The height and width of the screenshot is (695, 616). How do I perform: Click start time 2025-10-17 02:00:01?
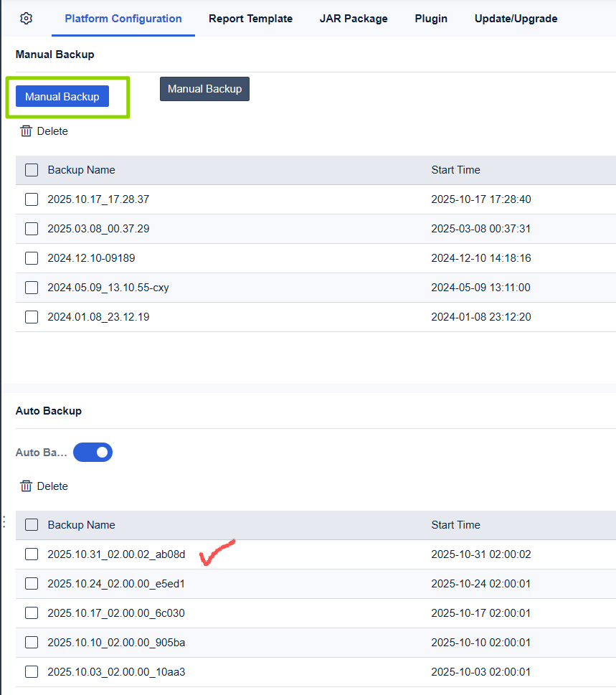tap(481, 613)
